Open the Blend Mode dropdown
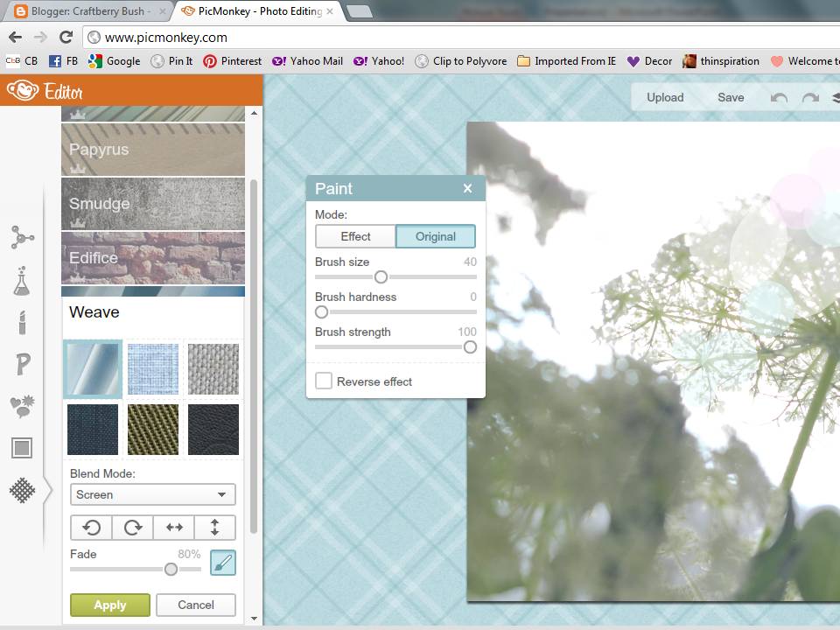840x630 pixels. pyautogui.click(x=152, y=494)
